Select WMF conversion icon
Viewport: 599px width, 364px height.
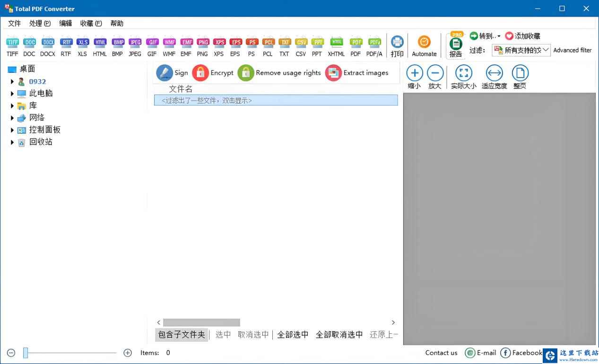coord(169,46)
